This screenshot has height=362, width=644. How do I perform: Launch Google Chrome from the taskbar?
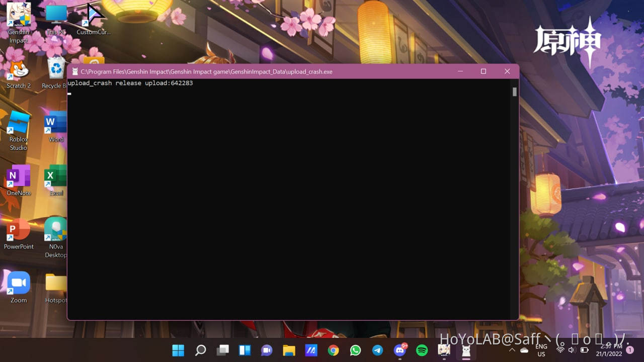(333, 350)
